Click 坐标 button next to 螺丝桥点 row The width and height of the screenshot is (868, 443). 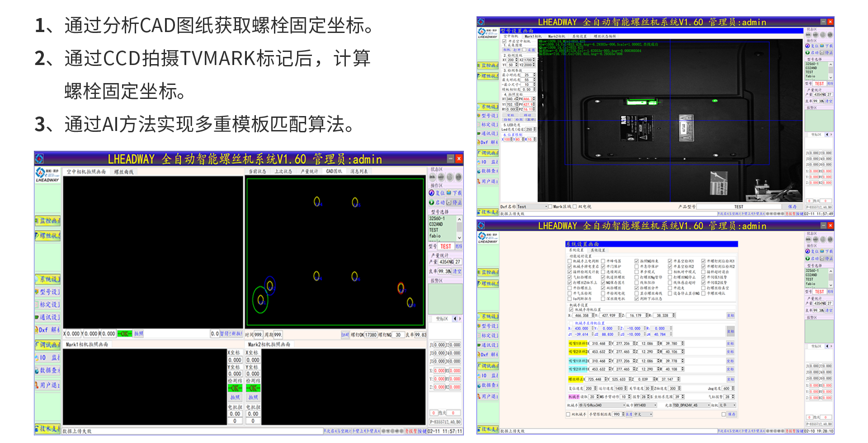(x=731, y=379)
